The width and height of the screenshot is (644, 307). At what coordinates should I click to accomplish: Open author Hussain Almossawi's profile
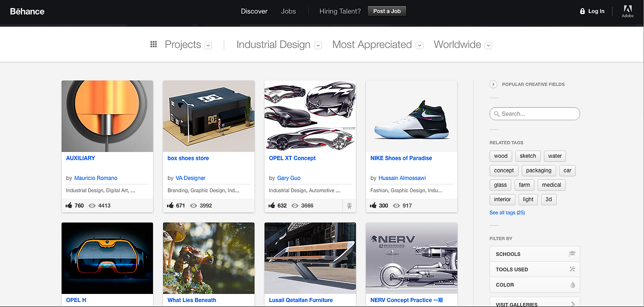pyautogui.click(x=402, y=178)
